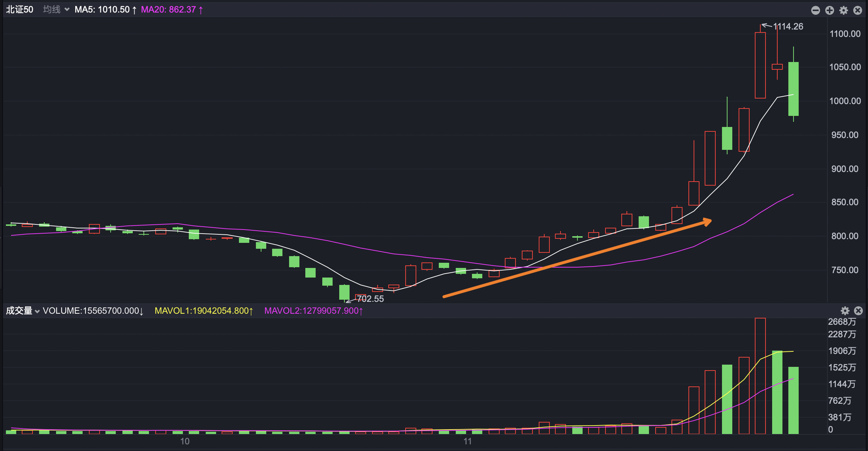Open volume panel settings gear
The height and width of the screenshot is (451, 868).
(845, 311)
